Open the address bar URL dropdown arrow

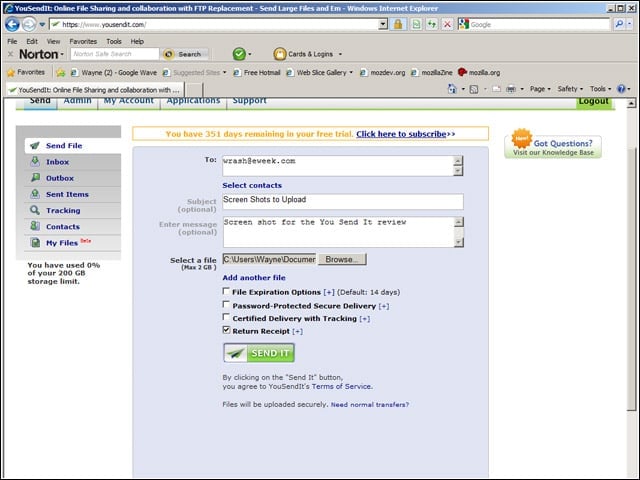[x=382, y=24]
